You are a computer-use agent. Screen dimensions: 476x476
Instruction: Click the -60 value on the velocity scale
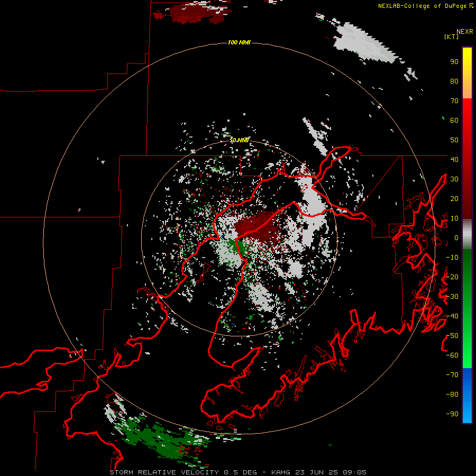[x=452, y=355]
